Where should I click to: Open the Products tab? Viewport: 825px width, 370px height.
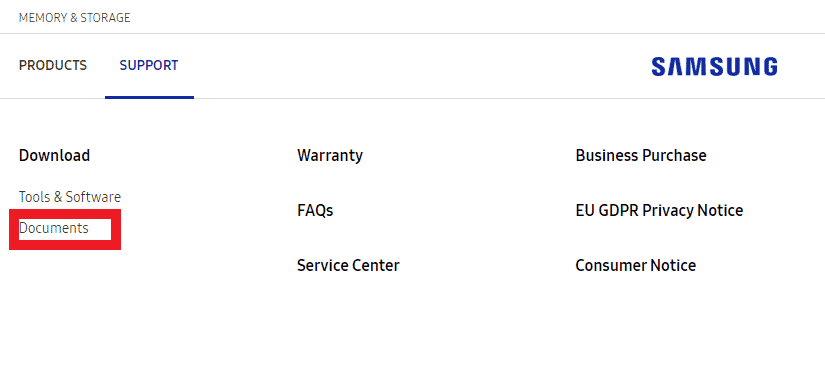click(x=53, y=66)
